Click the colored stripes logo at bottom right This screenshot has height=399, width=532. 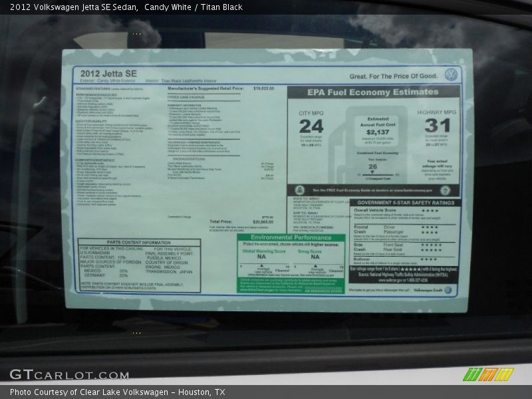(x=488, y=374)
